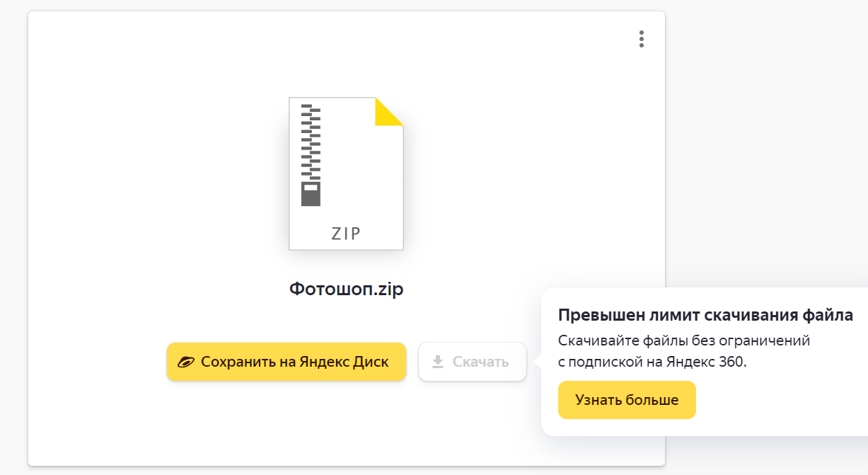868x475 pixels.
Task: Click the download arrow icon beside Скачать
Action: click(x=438, y=362)
